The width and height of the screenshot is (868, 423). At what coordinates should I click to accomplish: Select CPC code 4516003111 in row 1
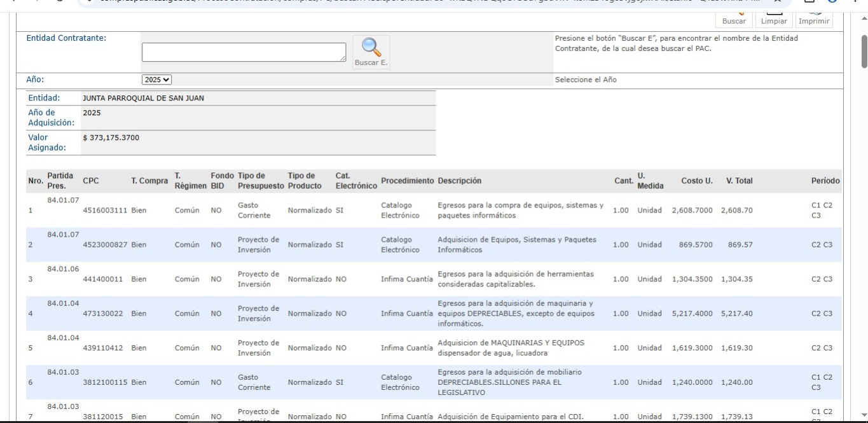point(105,211)
